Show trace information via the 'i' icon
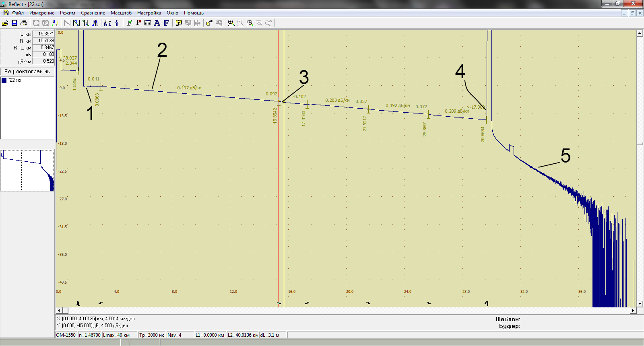The height and width of the screenshot is (346, 644). (x=117, y=23)
